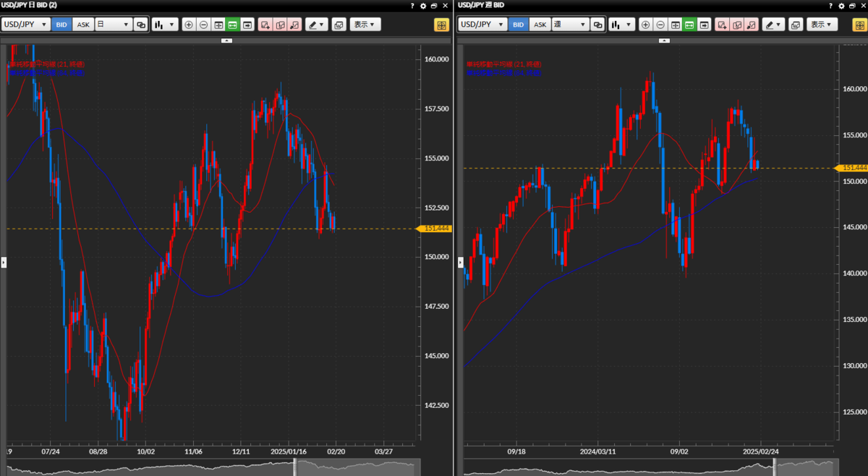This screenshot has height=476, width=868.
Task: Switch to ASK pricing in daily chart
Action: coord(83,25)
